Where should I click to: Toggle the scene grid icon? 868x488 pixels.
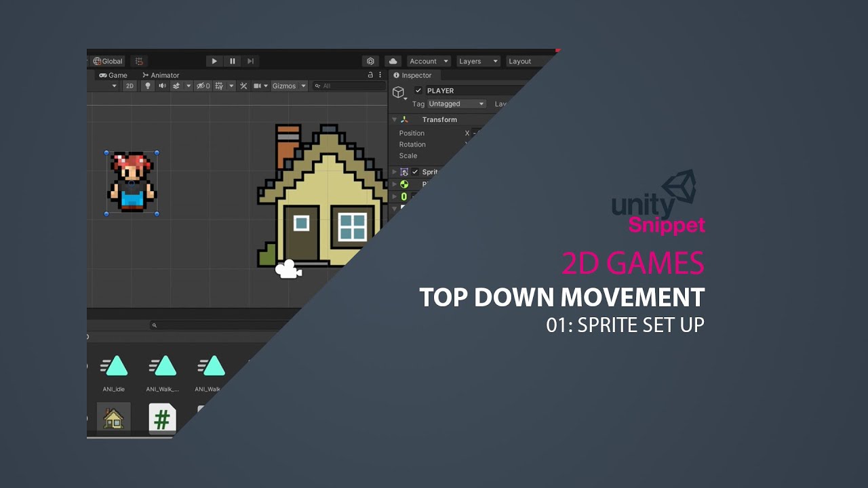[218, 86]
